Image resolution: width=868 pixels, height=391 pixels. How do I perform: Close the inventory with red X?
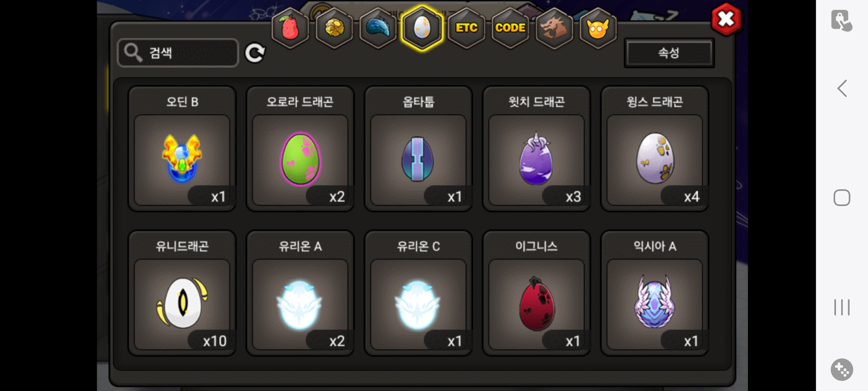[x=726, y=19]
